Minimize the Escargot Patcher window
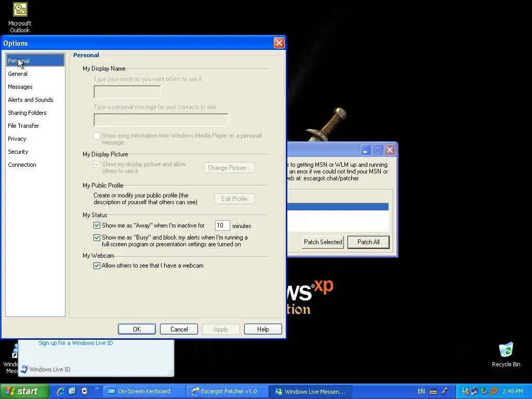 coord(365,150)
